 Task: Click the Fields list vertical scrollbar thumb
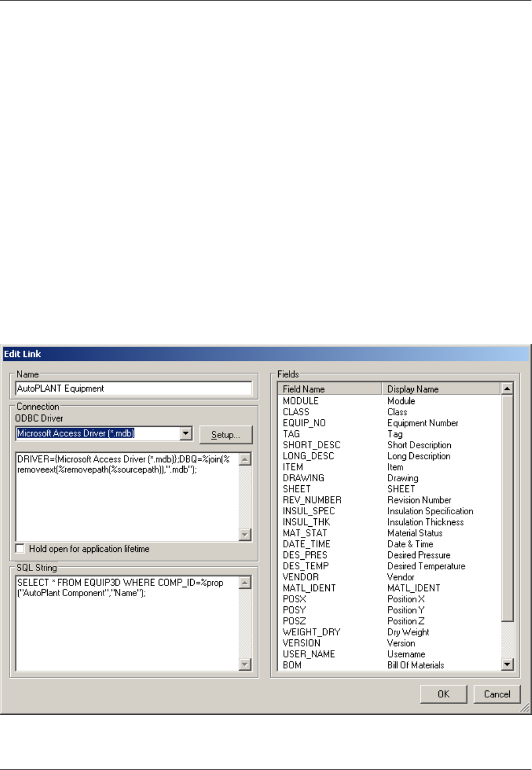[x=508, y=508]
